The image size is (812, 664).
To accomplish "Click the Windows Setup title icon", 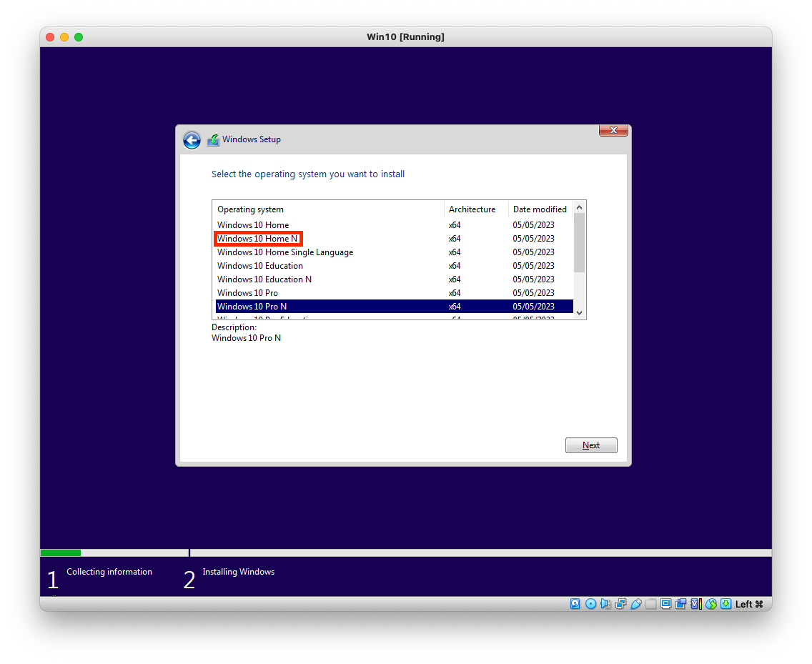I will pyautogui.click(x=213, y=140).
